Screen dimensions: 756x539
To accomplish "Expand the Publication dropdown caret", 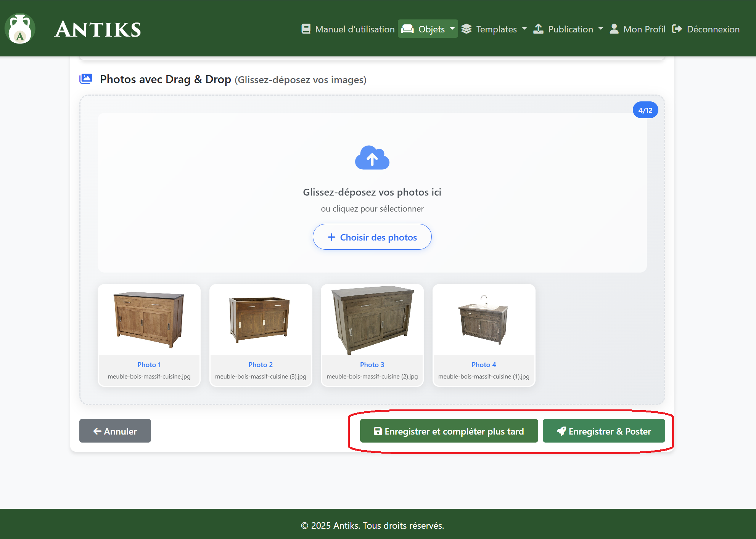I will pos(600,29).
